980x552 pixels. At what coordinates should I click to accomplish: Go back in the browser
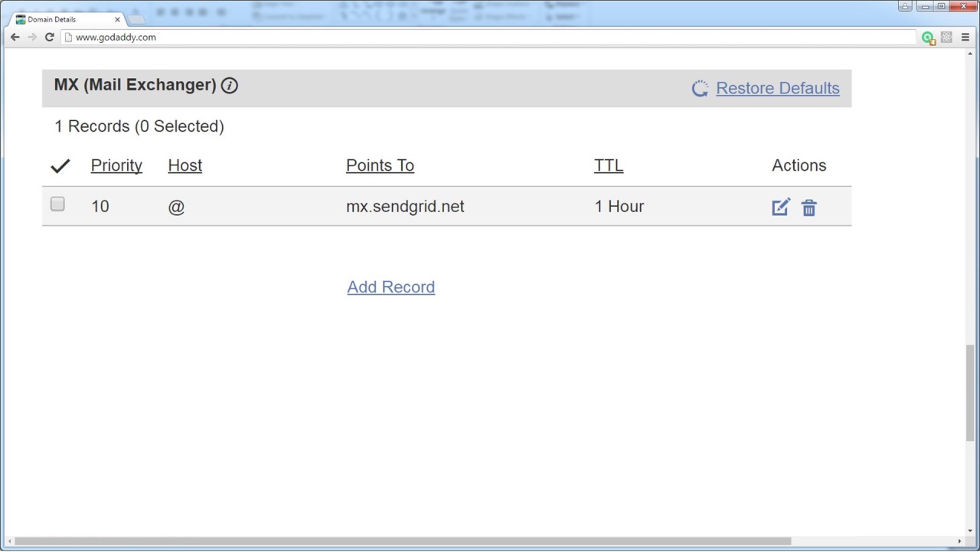(x=15, y=37)
